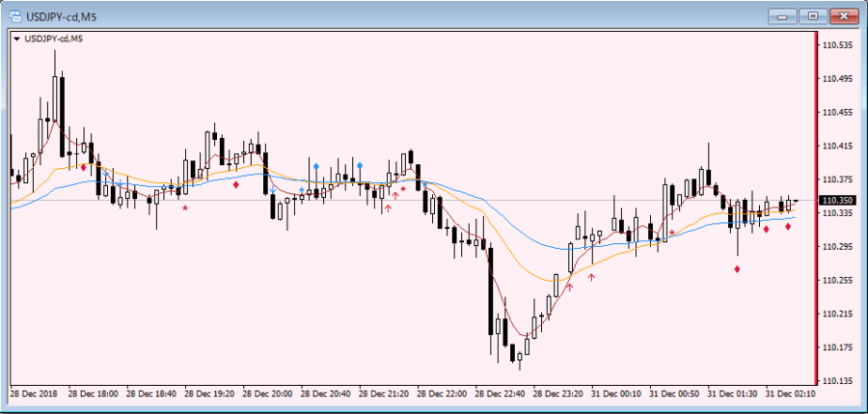Click the 110.455 price scale label

click(837, 113)
